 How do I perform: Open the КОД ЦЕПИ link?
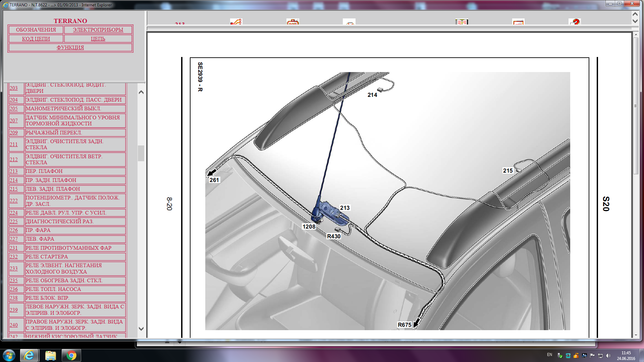click(36, 39)
